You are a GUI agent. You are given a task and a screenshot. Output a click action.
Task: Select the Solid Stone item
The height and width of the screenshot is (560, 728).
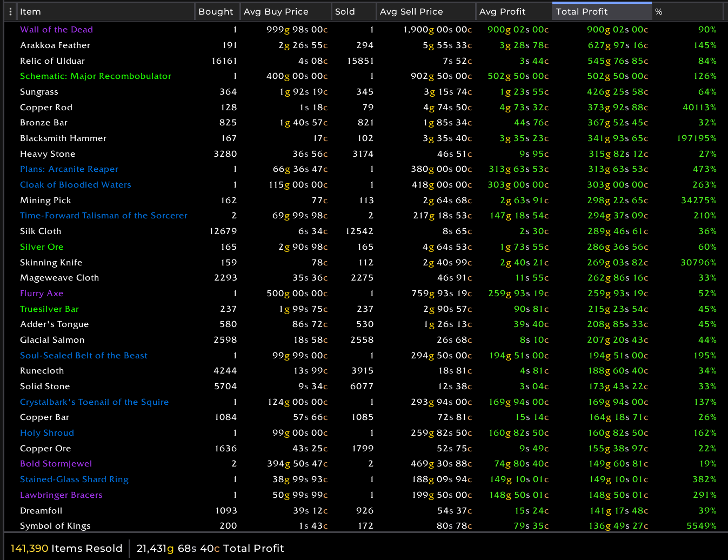[45, 386]
